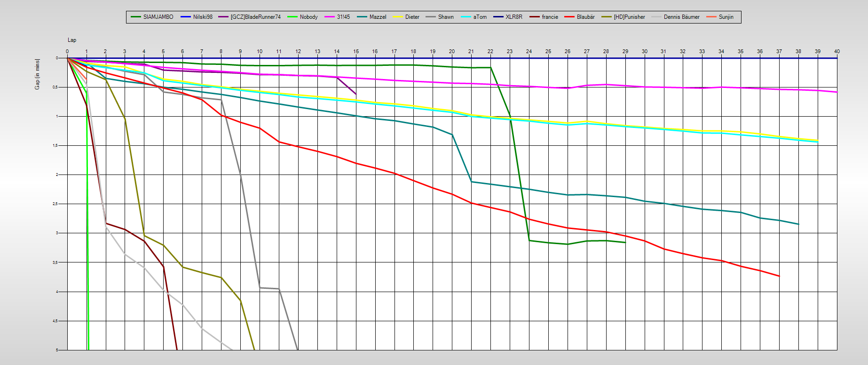Click the Lap axis title
868x365 pixels.
(72, 40)
